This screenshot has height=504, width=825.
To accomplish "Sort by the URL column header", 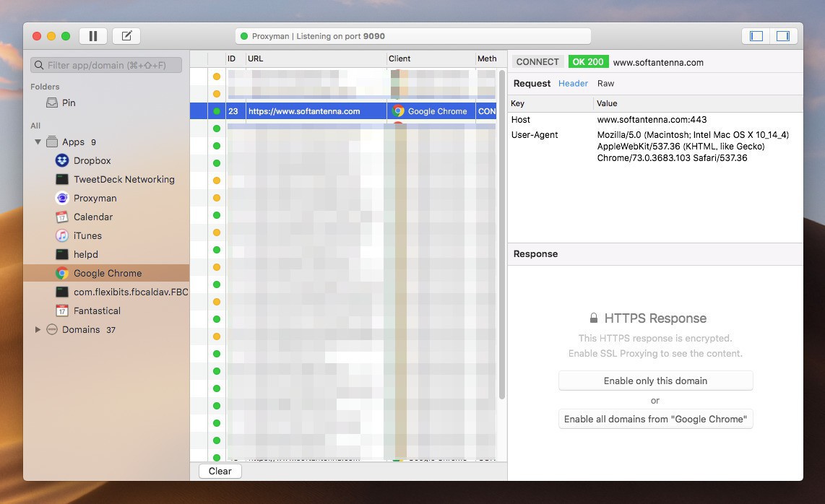I will [x=316, y=58].
